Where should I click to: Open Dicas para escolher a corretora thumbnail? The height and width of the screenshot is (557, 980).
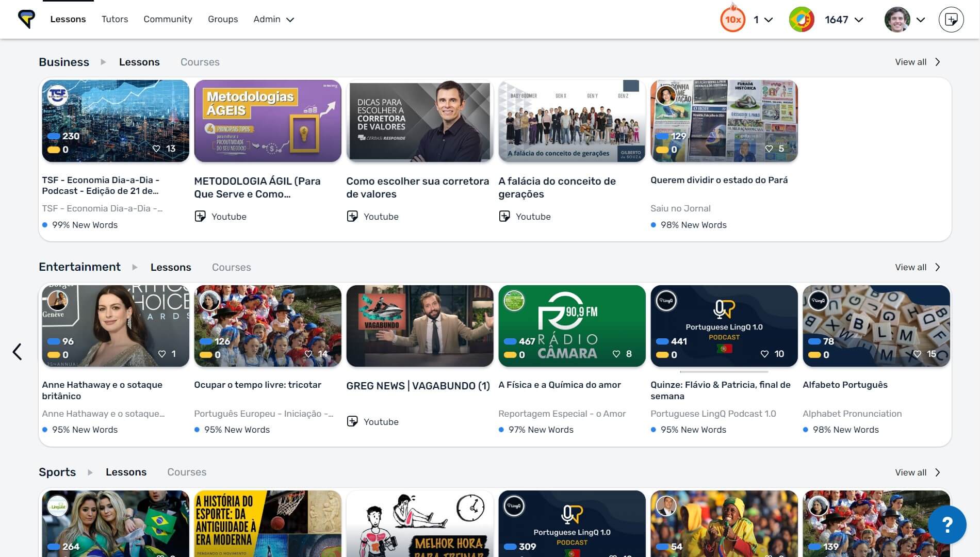420,121
